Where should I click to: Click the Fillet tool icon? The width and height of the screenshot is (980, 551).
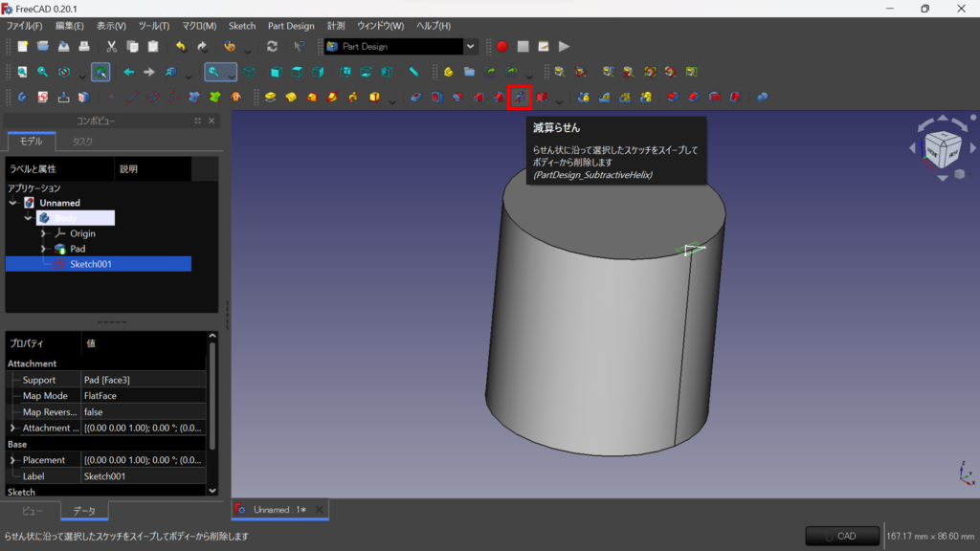coord(673,97)
